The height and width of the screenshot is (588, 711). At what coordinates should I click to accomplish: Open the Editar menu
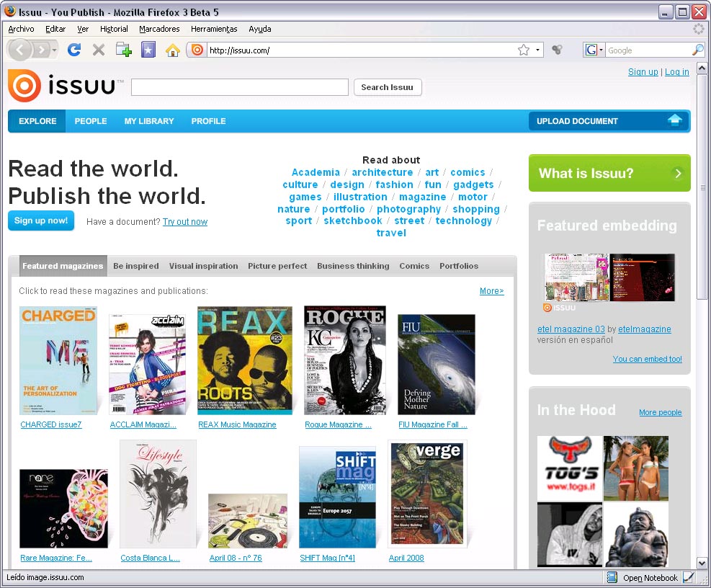click(55, 29)
